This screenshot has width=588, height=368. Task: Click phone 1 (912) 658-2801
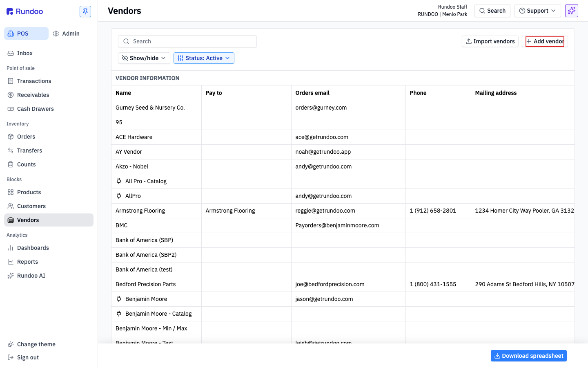[433, 211]
